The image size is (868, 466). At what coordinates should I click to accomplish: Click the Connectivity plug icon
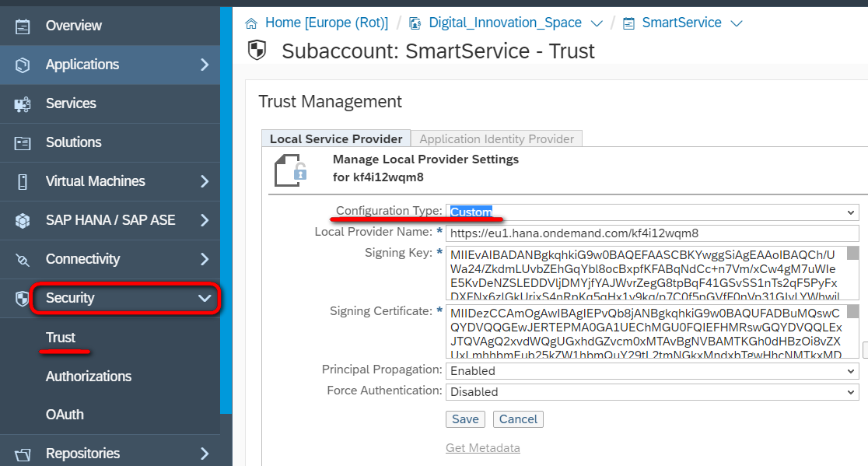tap(22, 260)
